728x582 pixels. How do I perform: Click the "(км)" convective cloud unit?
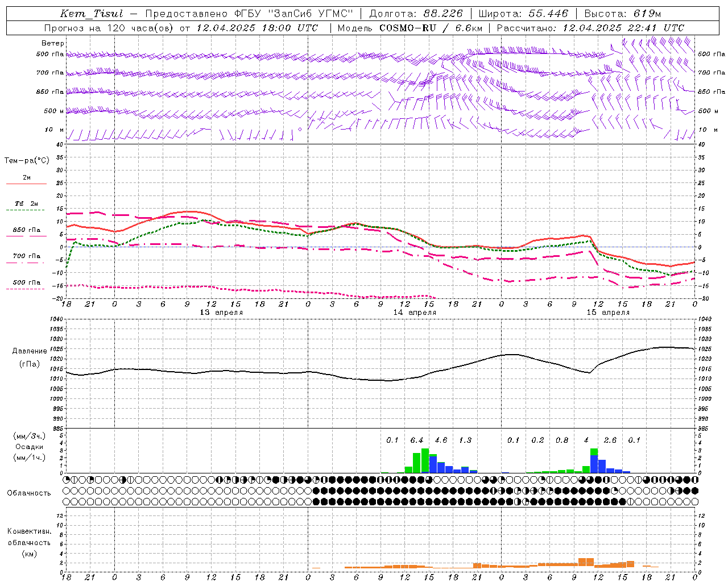coord(29,554)
